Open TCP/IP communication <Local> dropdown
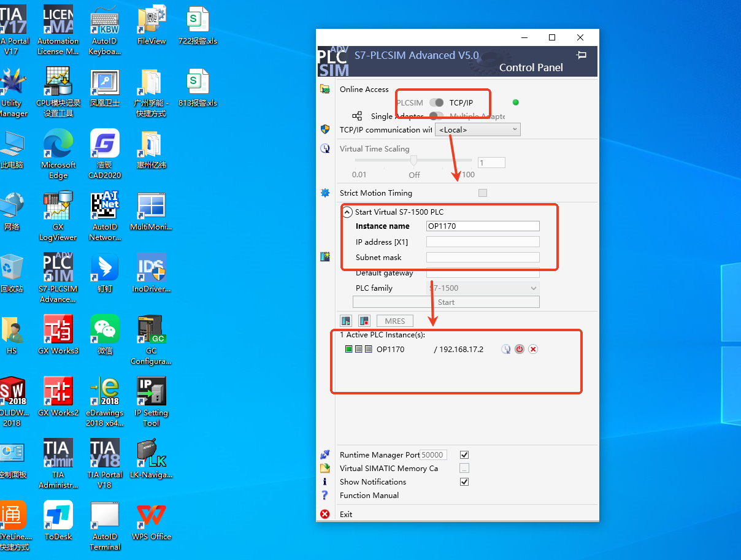 (478, 129)
